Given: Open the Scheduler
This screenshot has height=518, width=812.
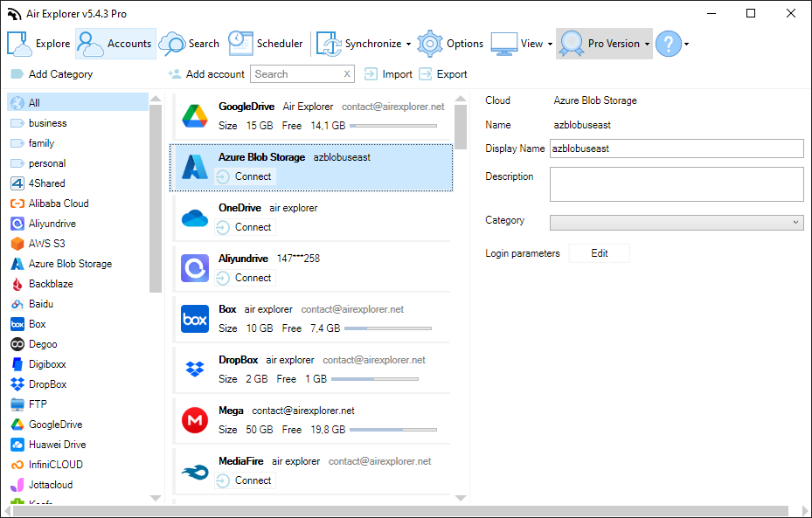Looking at the screenshot, I should (266, 44).
